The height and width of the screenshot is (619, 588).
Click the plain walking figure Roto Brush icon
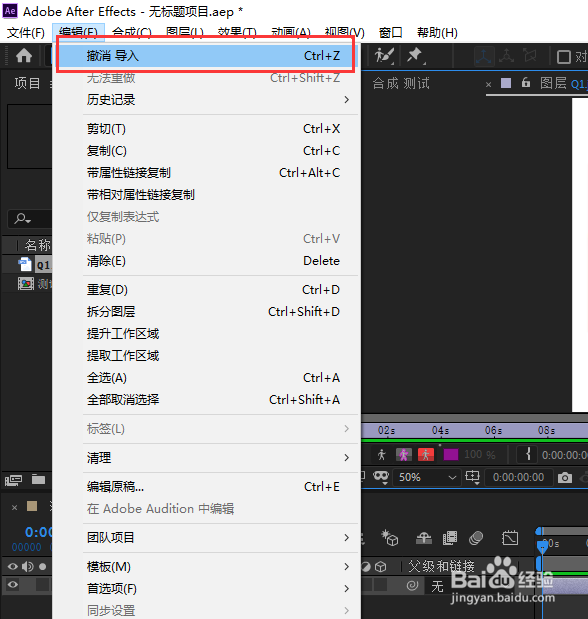point(381,455)
